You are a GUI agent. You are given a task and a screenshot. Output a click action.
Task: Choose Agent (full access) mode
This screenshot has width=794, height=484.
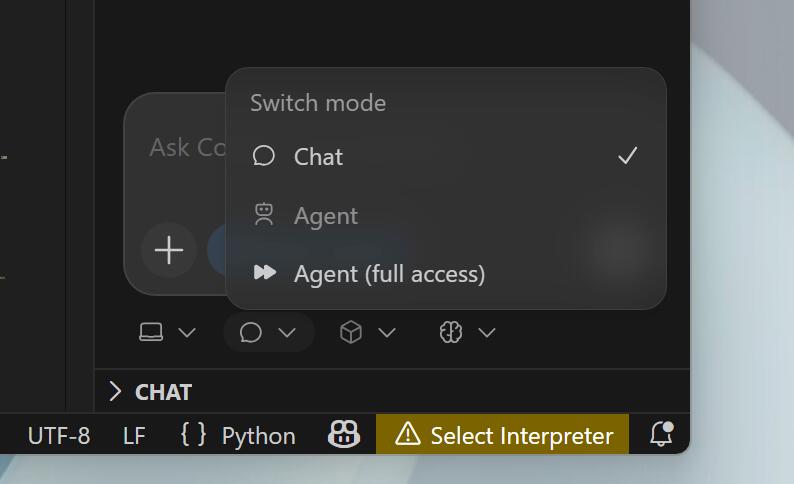(389, 274)
